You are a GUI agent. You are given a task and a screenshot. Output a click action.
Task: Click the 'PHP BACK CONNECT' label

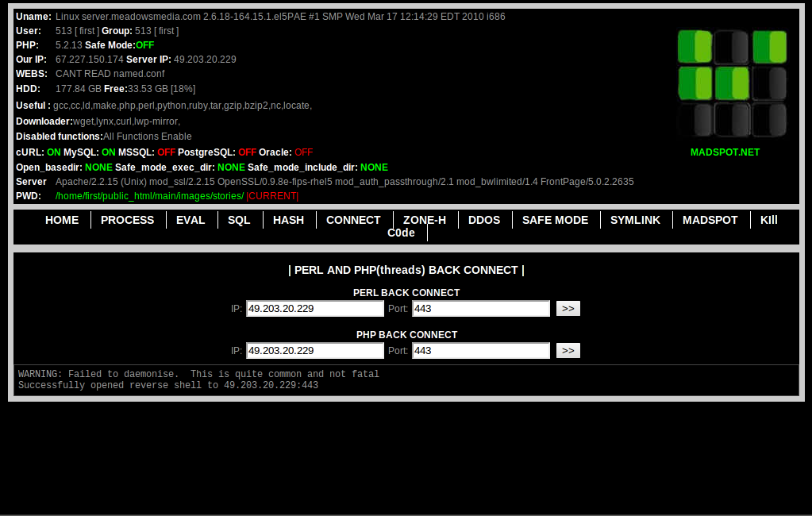[x=406, y=335]
